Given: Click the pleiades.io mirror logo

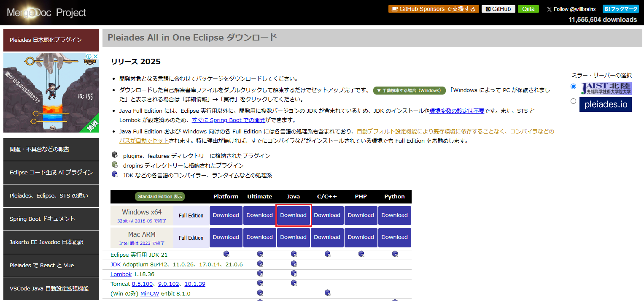Looking at the screenshot, I should pos(606,104).
